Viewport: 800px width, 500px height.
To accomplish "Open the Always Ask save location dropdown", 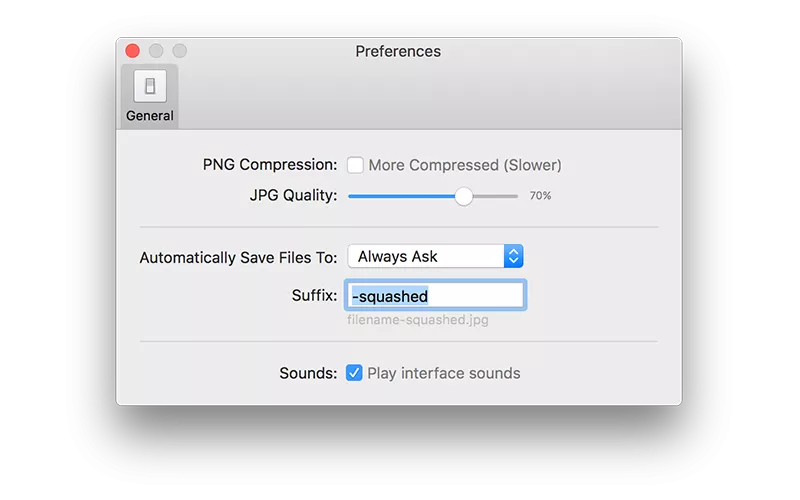I will tap(435, 256).
